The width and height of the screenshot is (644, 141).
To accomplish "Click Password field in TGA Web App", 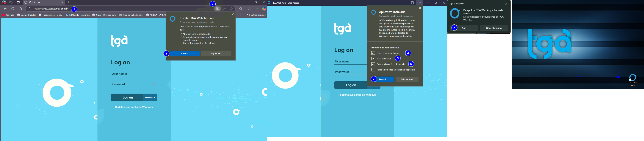I will pos(351,72).
